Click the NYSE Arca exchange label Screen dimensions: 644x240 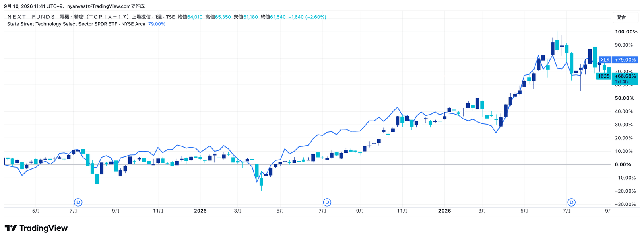(x=133, y=24)
